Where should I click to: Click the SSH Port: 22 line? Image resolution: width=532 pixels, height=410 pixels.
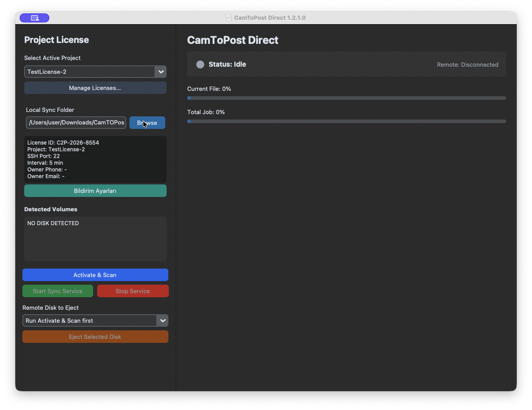click(x=43, y=156)
